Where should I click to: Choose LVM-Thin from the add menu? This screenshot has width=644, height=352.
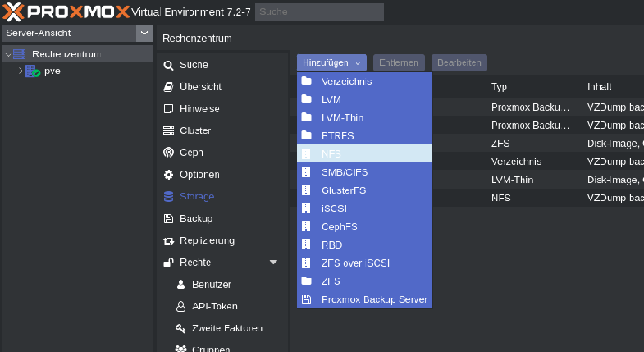coord(364,117)
